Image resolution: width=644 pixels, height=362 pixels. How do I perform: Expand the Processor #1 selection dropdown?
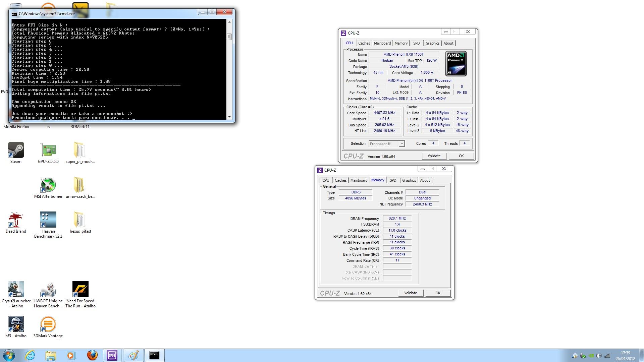(x=401, y=144)
